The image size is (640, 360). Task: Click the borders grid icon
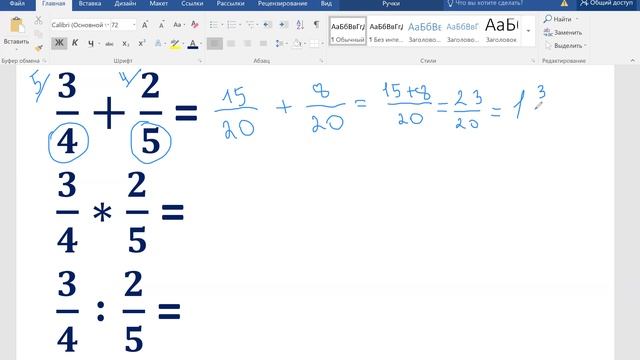(x=313, y=43)
